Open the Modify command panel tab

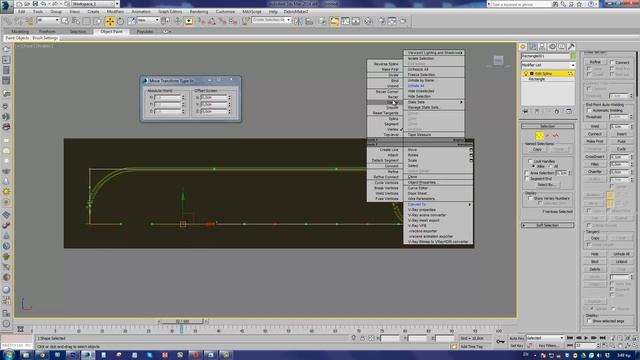coord(533,47)
